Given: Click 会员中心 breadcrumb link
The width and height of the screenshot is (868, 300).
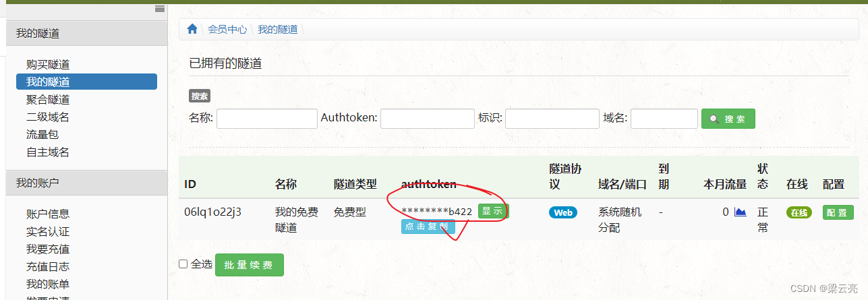Looking at the screenshot, I should click(x=227, y=29).
